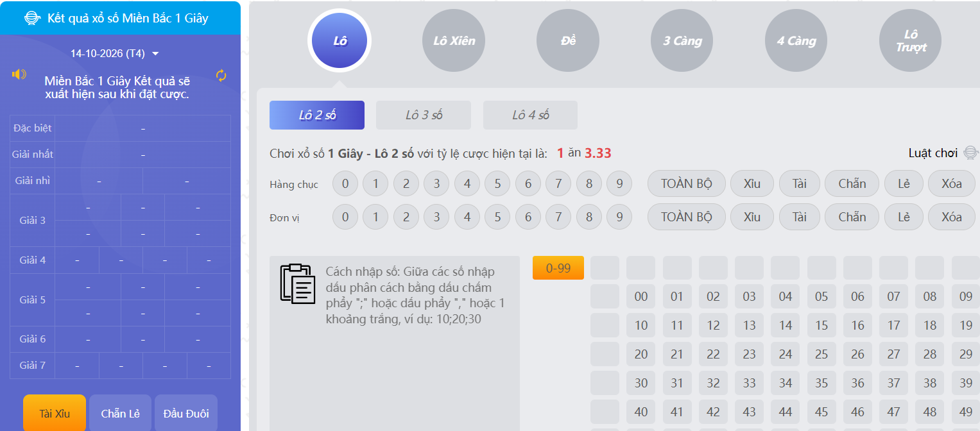Click the orange 0-99 range button
The height and width of the screenshot is (431, 980).
(x=558, y=268)
